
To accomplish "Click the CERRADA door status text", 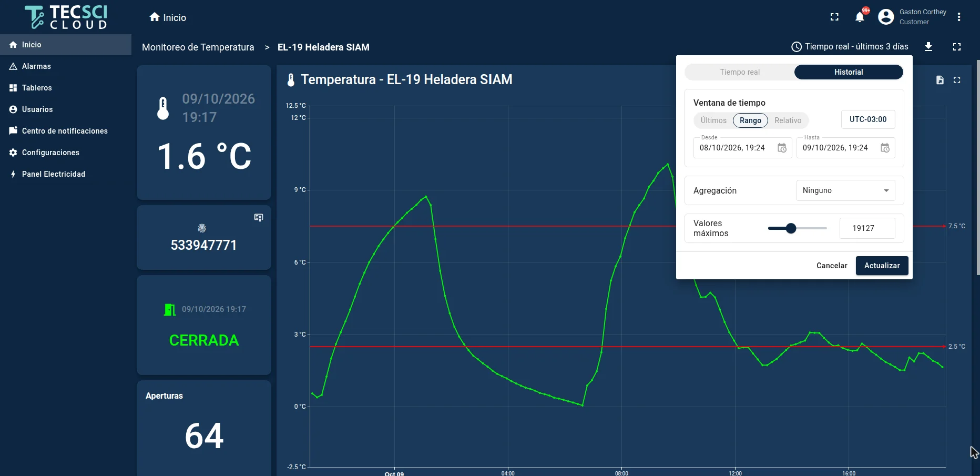I will pyautogui.click(x=204, y=340).
